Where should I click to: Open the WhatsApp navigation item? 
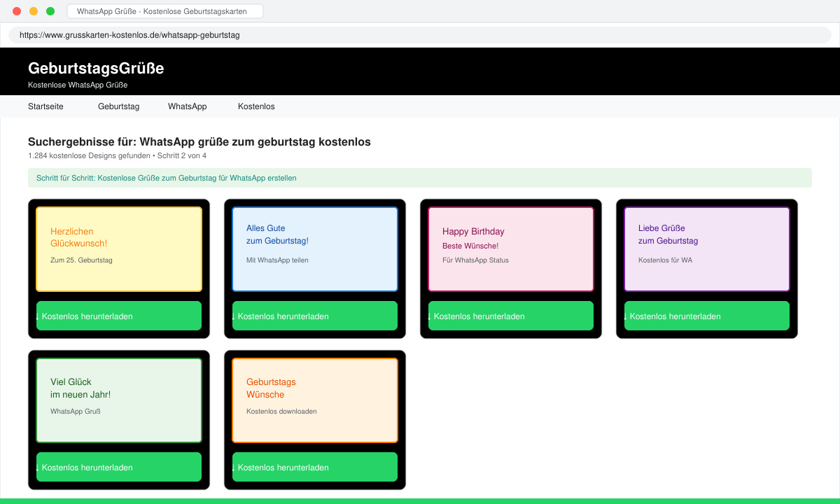tap(187, 106)
